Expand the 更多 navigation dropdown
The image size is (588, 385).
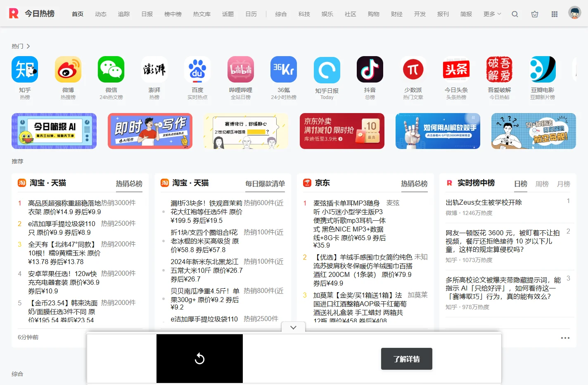492,14
